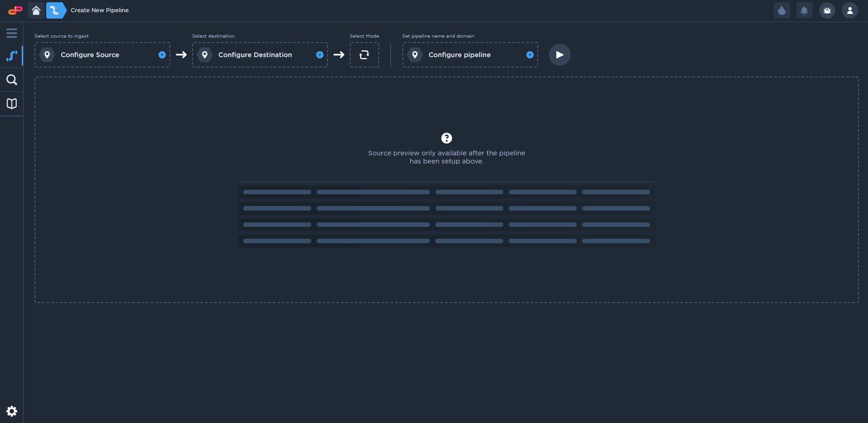Image resolution: width=868 pixels, height=423 pixels.
Task: Click the source preview help question icon
Action: 446,138
